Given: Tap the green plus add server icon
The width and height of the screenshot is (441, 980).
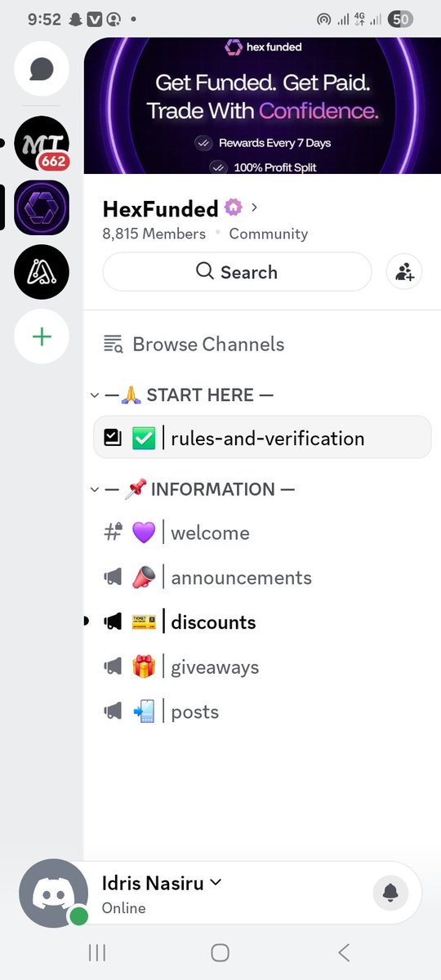Looking at the screenshot, I should pyautogui.click(x=42, y=336).
